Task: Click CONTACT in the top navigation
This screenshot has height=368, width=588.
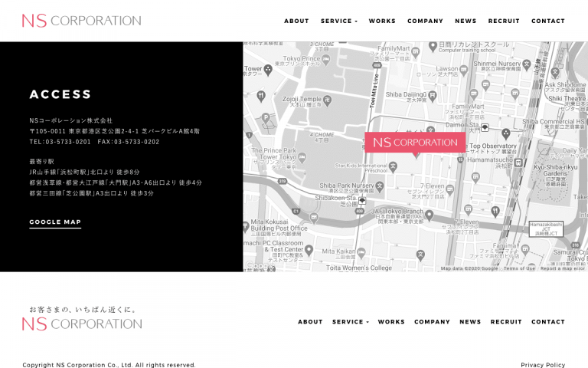Action: pyautogui.click(x=548, y=21)
